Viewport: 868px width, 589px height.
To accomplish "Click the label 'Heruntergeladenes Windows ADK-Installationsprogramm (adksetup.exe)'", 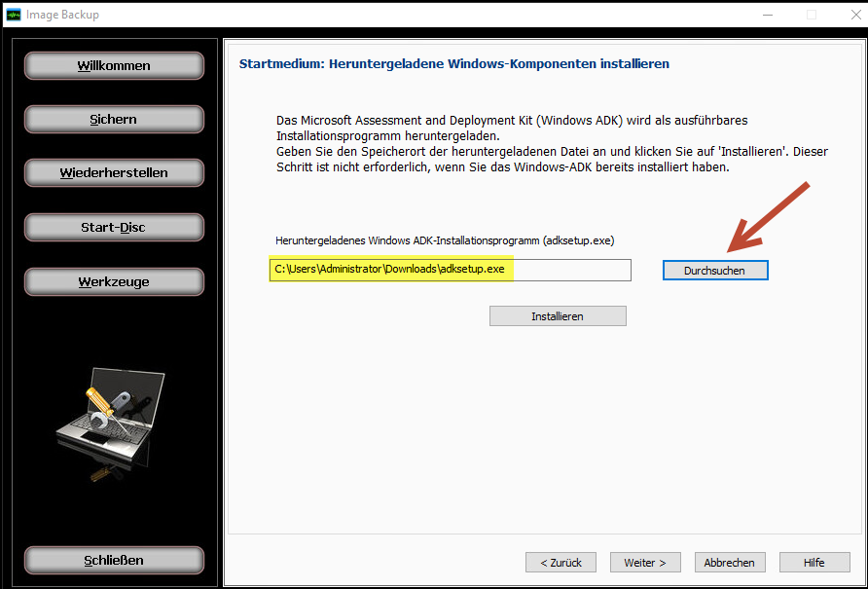I will click(x=445, y=240).
